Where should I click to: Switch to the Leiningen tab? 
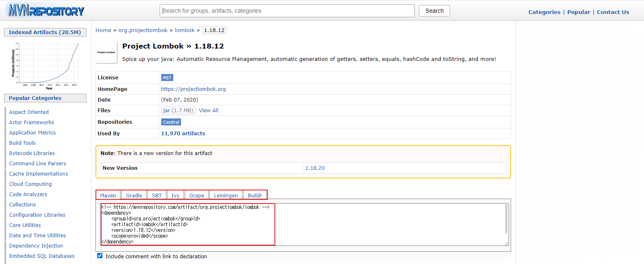[x=226, y=195]
